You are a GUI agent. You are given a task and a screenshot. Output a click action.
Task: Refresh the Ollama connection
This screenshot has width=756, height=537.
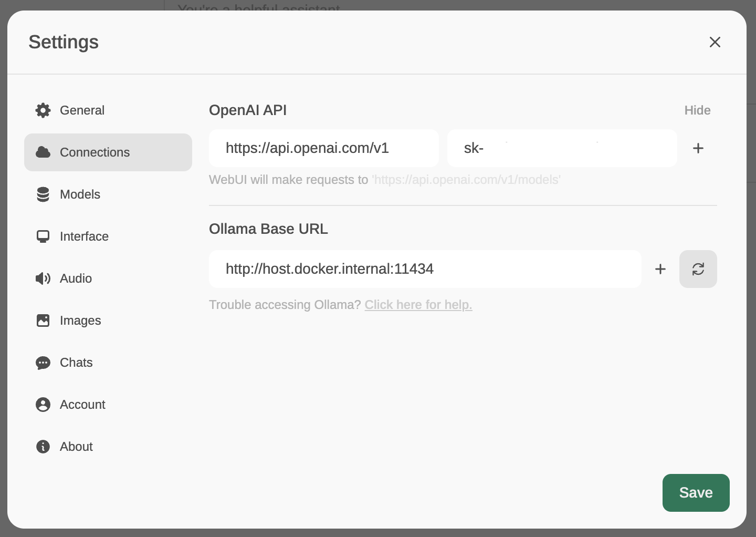pyautogui.click(x=698, y=269)
